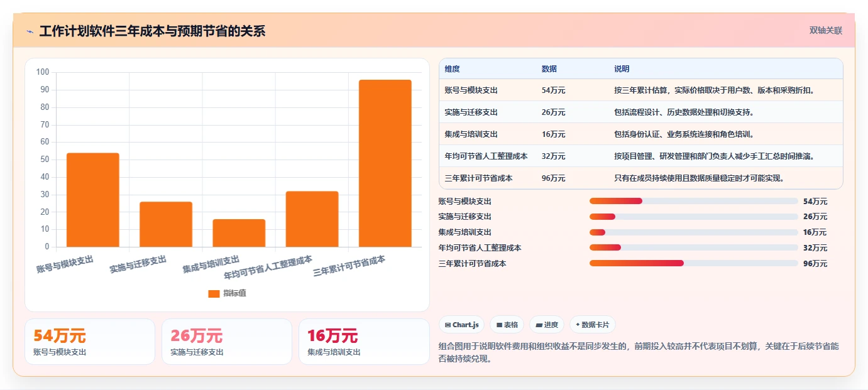The width and height of the screenshot is (868, 390).
Task: Click 集成与培训支出 in the table
Action: pos(471,134)
